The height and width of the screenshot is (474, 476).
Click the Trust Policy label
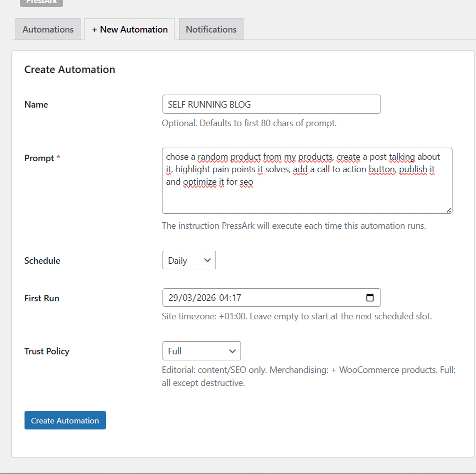click(47, 351)
